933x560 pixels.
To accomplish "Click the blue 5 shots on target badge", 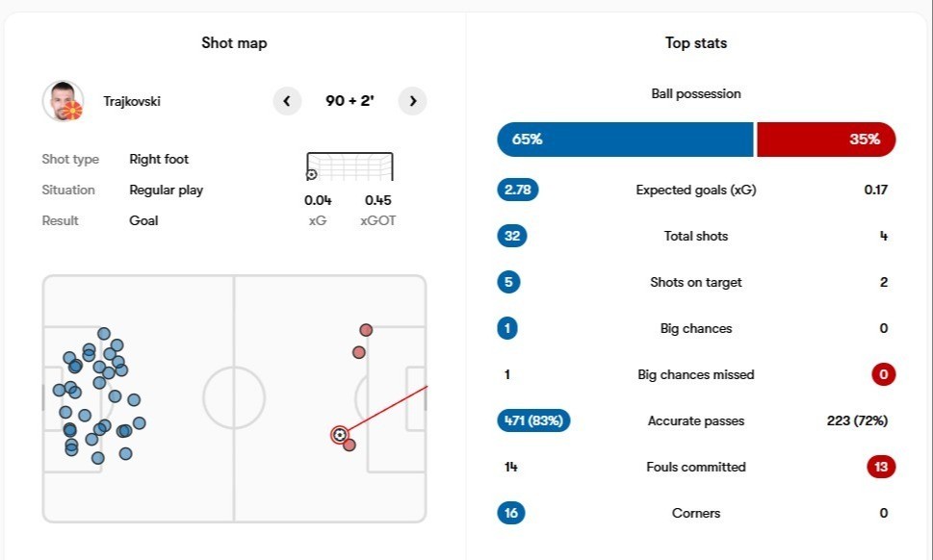I will [x=507, y=282].
